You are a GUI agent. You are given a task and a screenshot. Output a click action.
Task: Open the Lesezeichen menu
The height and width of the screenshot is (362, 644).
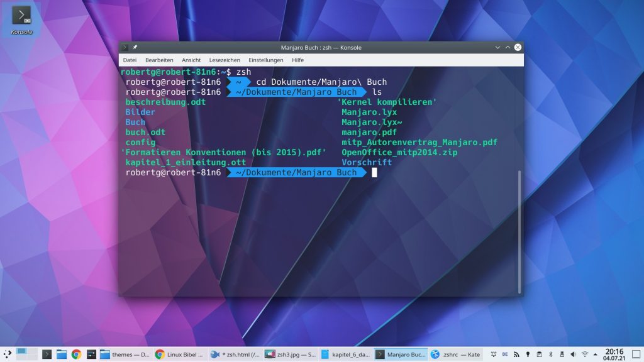point(225,60)
